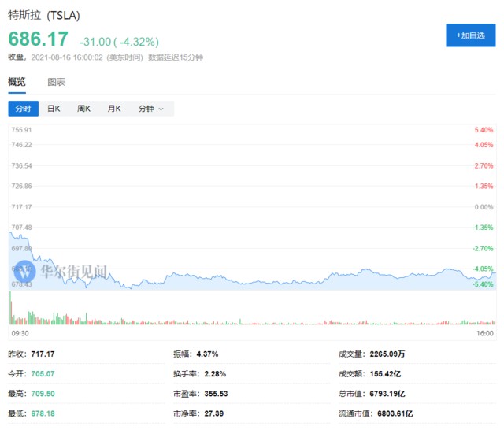This screenshot has height=430, width=504.
Task: Switch chart to 日K view
Action: click(54, 109)
